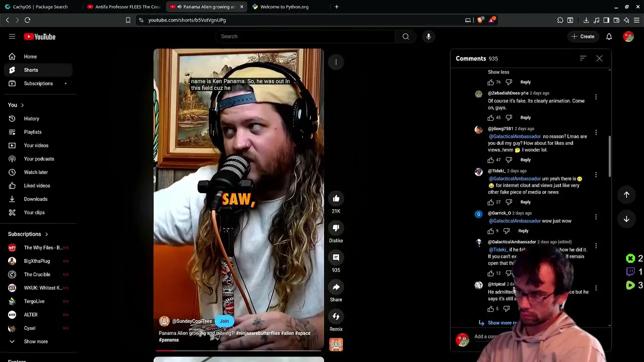Open the notifications bell
This screenshot has height=362, width=644.
(609, 36)
